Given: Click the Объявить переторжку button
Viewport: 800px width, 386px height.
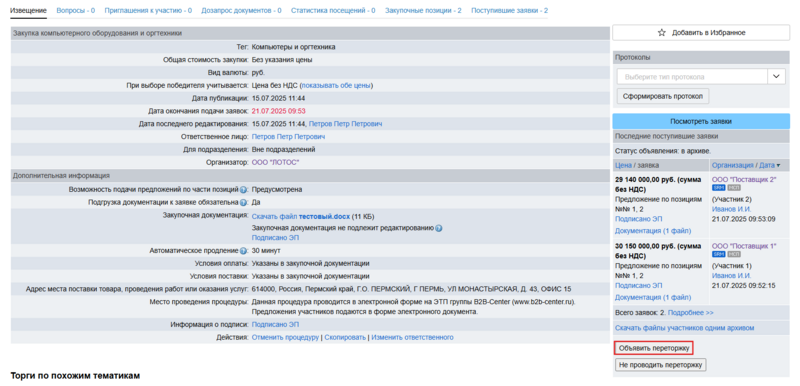Looking at the screenshot, I should point(654,348).
